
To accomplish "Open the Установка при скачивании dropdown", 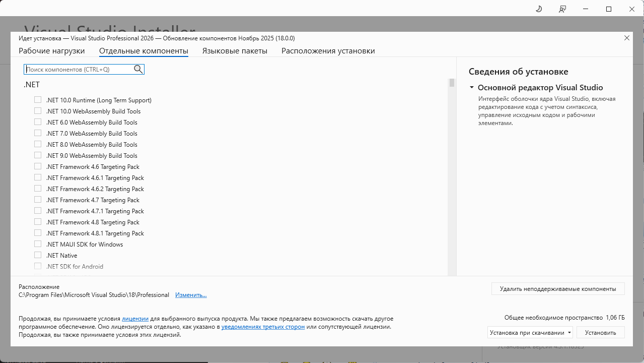I will pos(530,332).
